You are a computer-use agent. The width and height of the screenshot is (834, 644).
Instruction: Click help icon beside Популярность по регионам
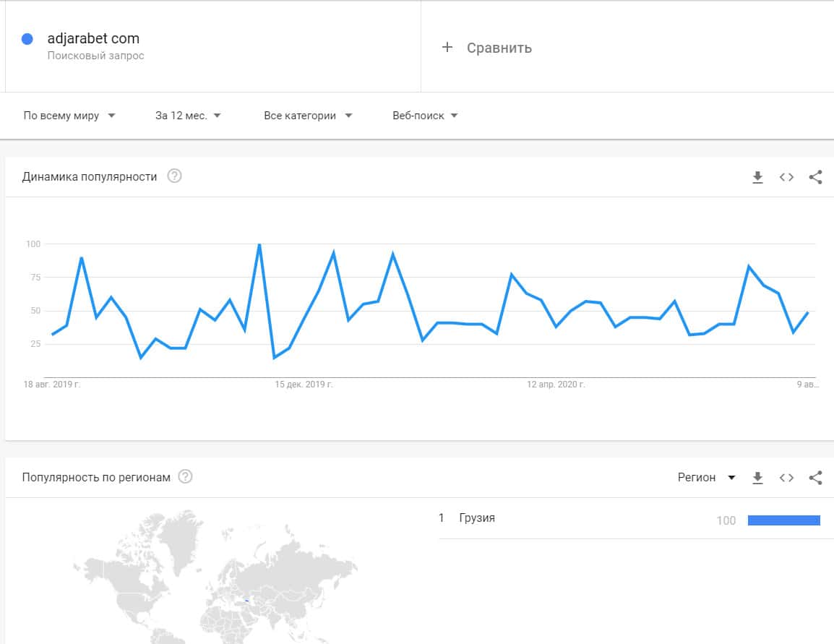tap(186, 477)
